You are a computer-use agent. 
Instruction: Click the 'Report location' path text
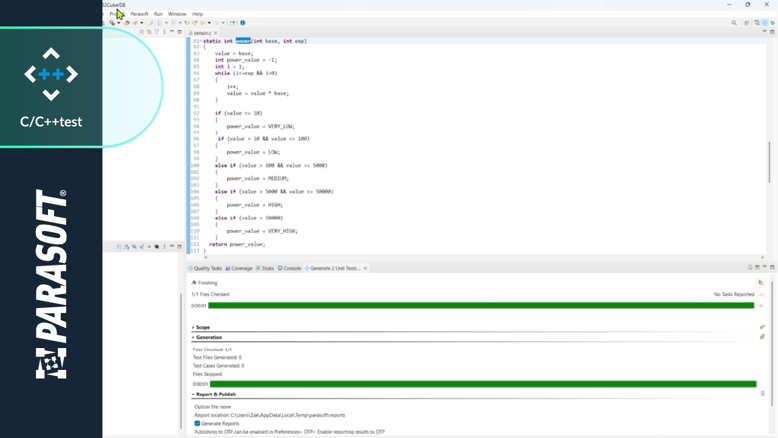click(269, 415)
